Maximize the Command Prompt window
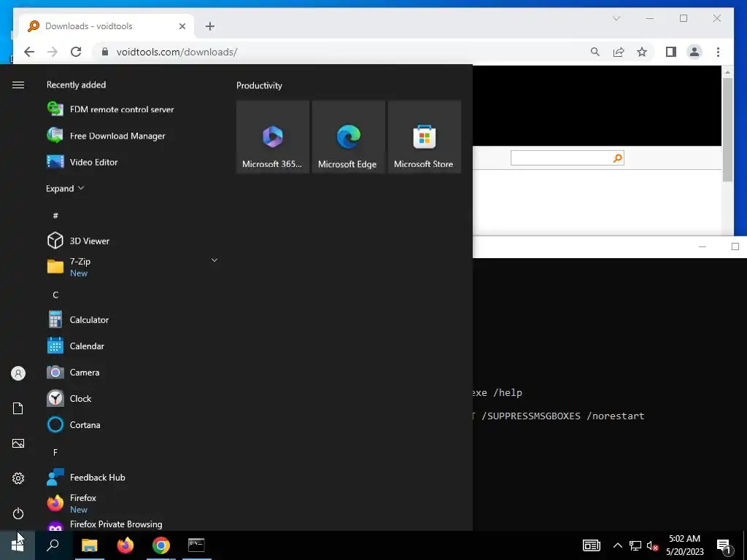 click(x=735, y=246)
